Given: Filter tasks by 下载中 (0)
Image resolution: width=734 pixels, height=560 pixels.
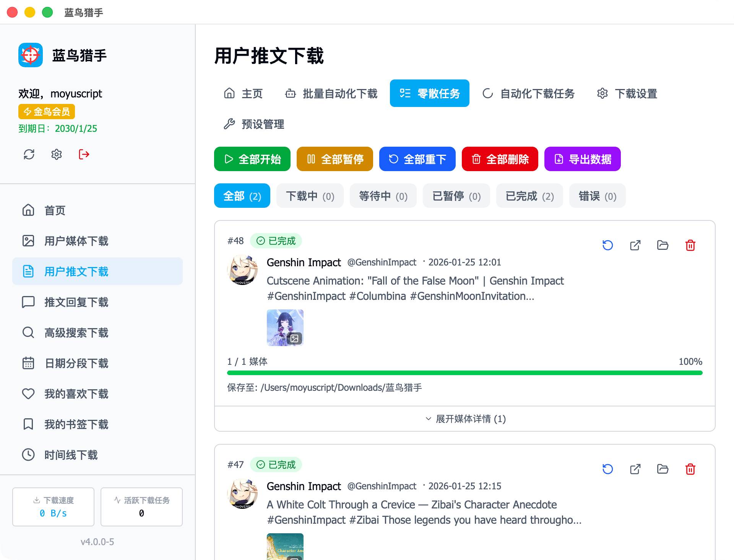Looking at the screenshot, I should click(x=310, y=196).
